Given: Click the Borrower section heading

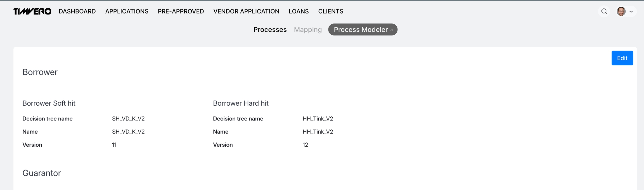Looking at the screenshot, I should 40,72.
